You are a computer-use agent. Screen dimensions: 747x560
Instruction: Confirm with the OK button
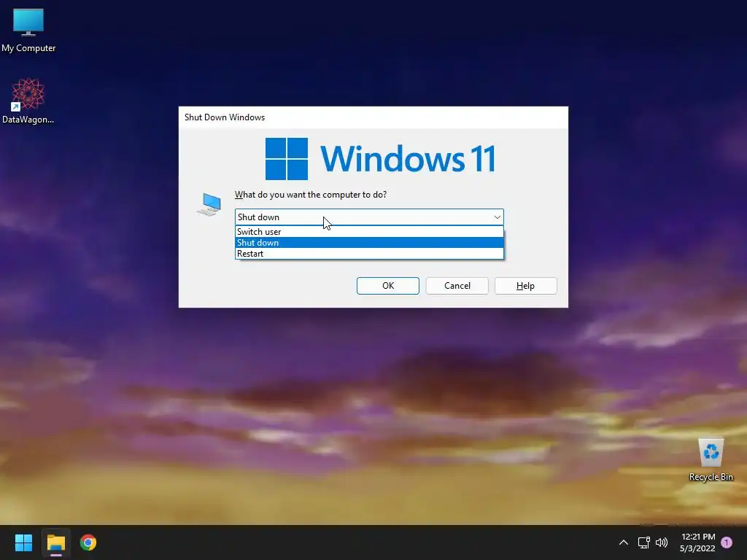388,286
